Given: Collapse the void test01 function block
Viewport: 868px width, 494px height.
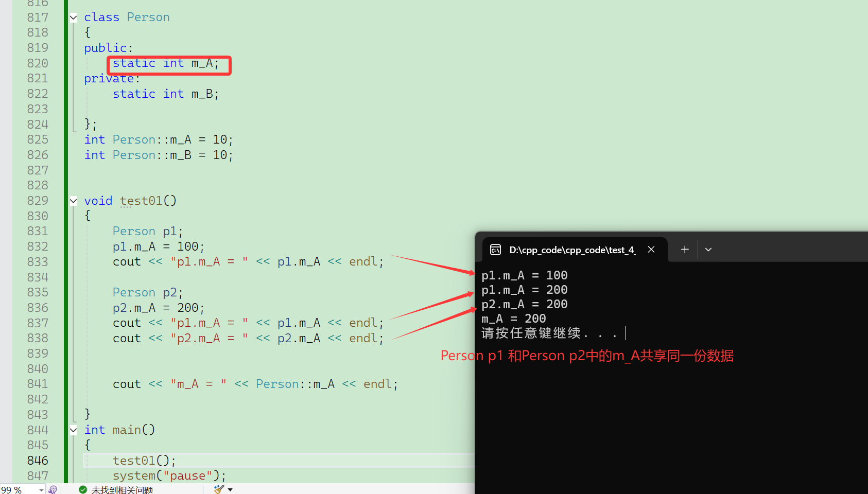Looking at the screenshot, I should pyautogui.click(x=74, y=201).
